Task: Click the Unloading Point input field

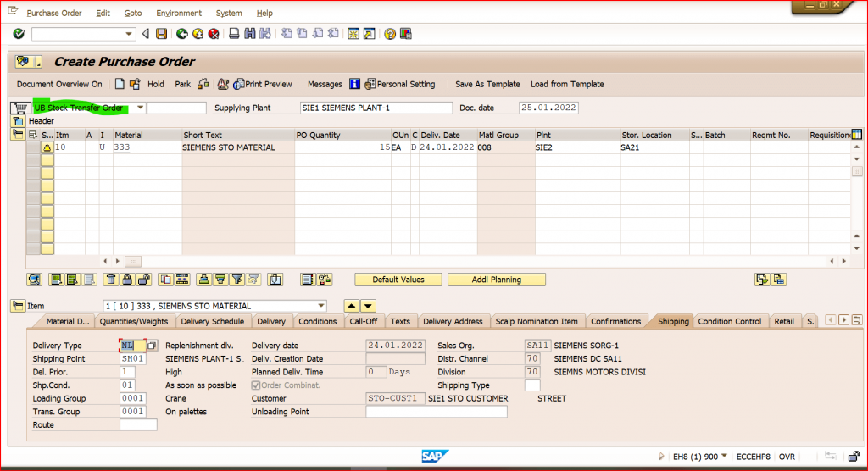Action: (437, 412)
